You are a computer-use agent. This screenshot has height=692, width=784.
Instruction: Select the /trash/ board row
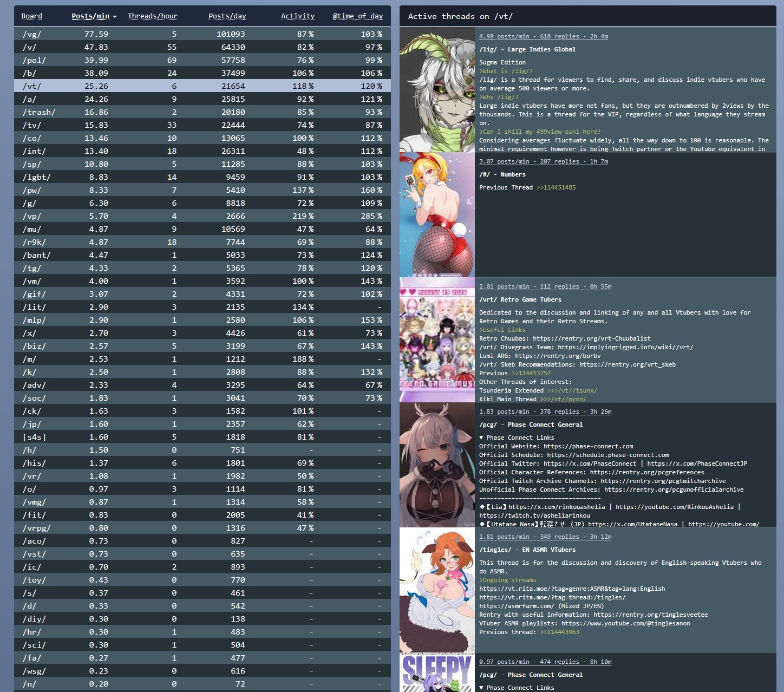(x=202, y=112)
